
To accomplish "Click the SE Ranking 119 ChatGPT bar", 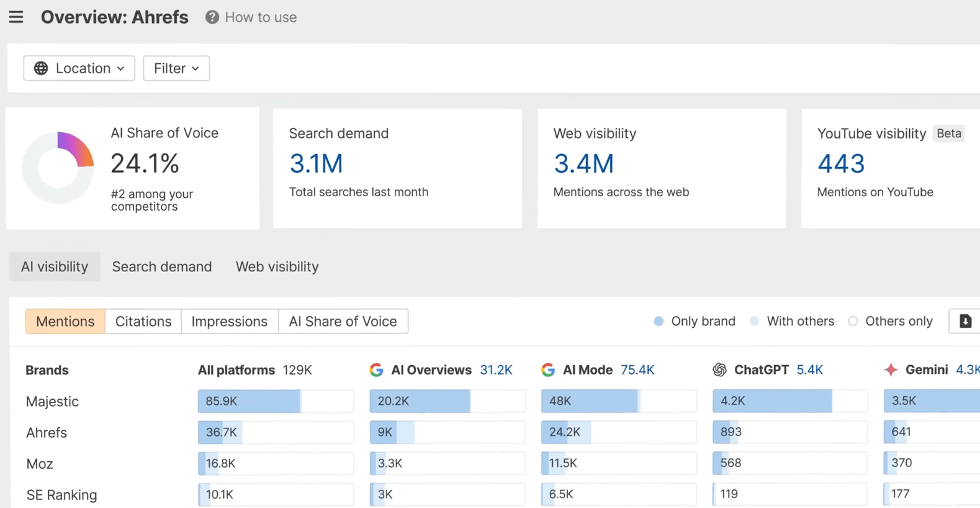I will tap(790, 494).
